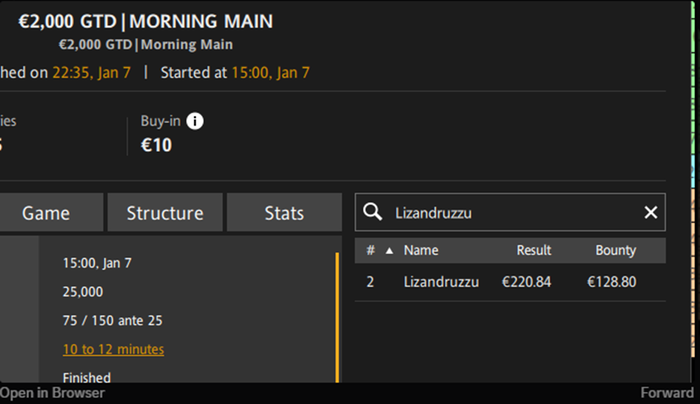700x404 pixels.
Task: Click the €220.84 result value
Action: (x=526, y=282)
